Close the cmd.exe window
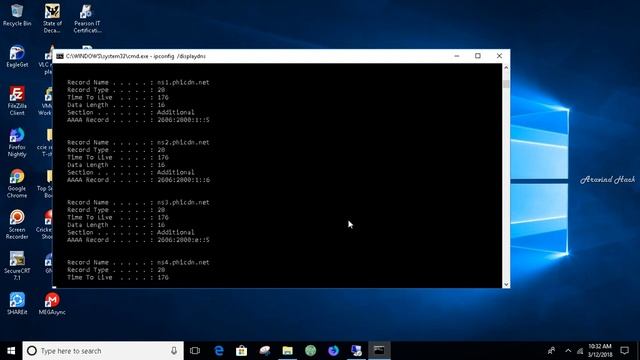The image size is (640, 360). (499, 56)
